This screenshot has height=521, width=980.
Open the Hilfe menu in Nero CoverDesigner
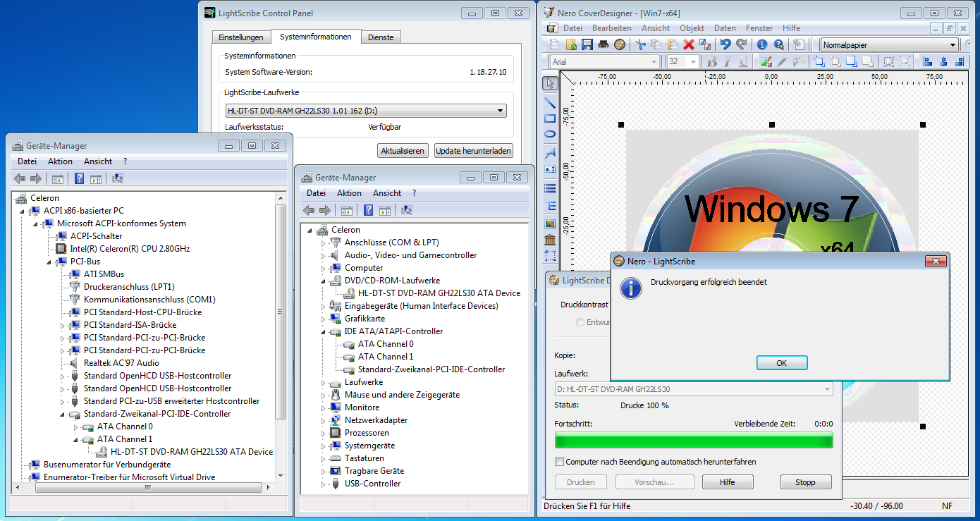point(791,28)
